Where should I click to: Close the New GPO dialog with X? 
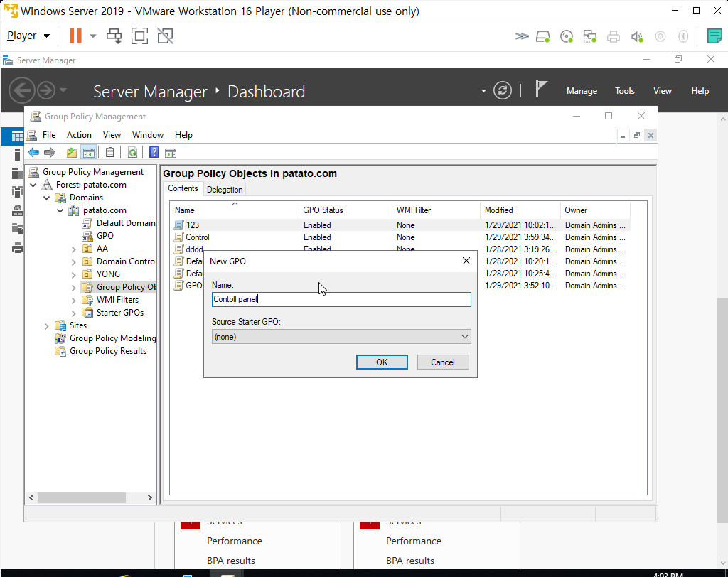[466, 261]
